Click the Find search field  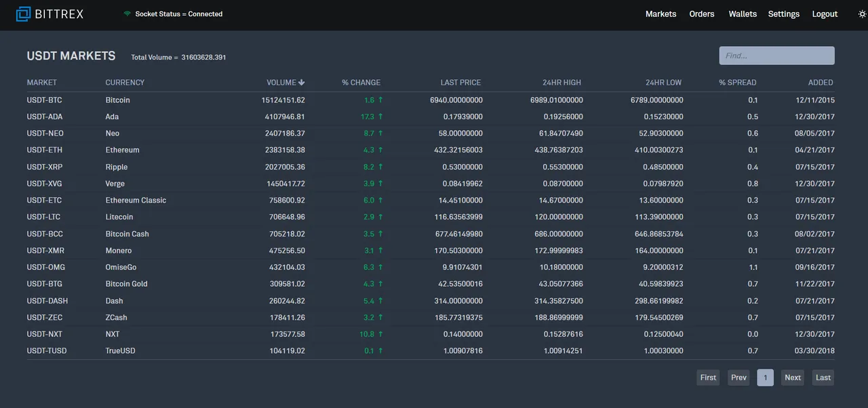click(x=776, y=56)
